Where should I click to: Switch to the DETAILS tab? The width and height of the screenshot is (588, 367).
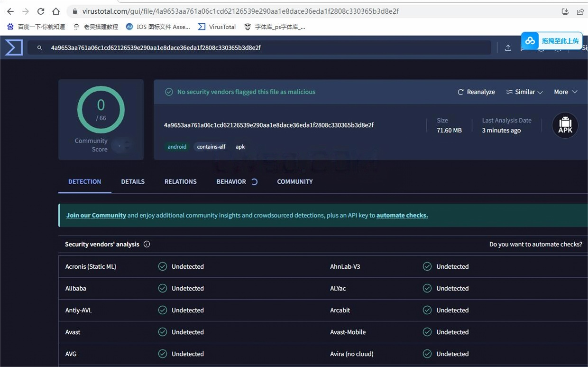pos(133,181)
